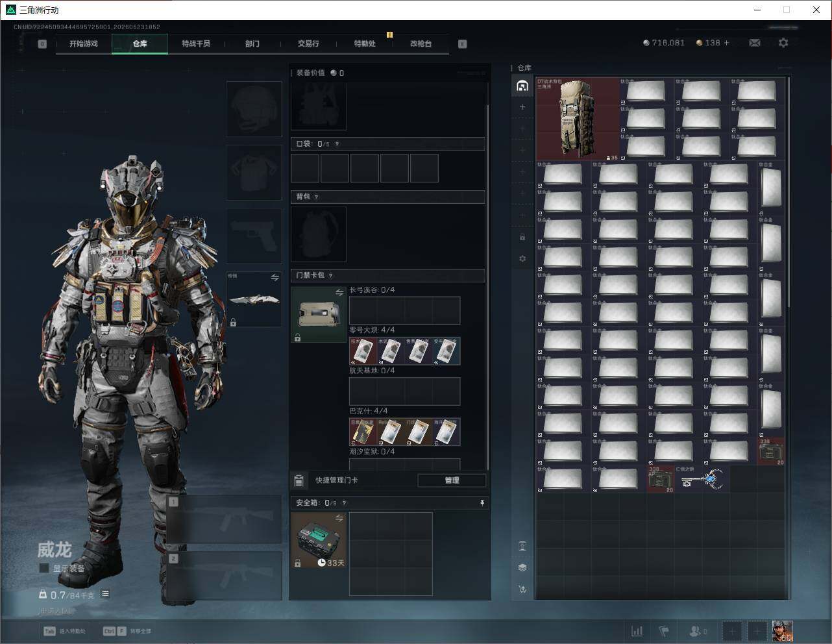This screenshot has height=644, width=832.
Task: Click primary weapon slot 1
Action: pos(225,519)
